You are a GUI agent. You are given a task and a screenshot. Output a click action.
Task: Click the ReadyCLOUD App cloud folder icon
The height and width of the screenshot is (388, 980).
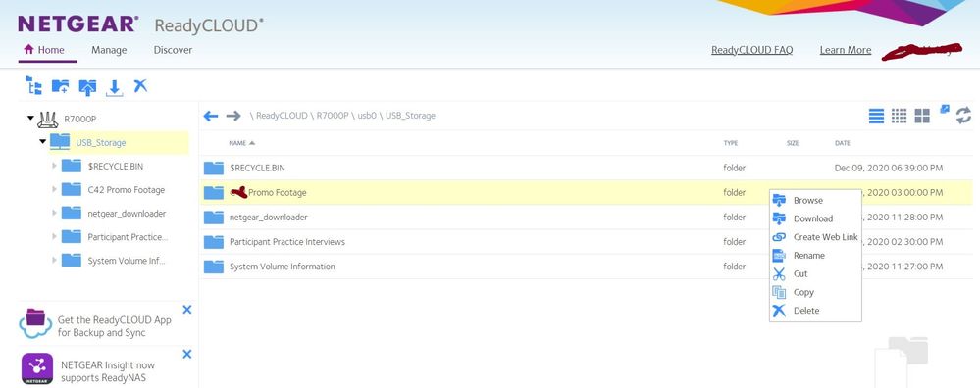coord(35,323)
